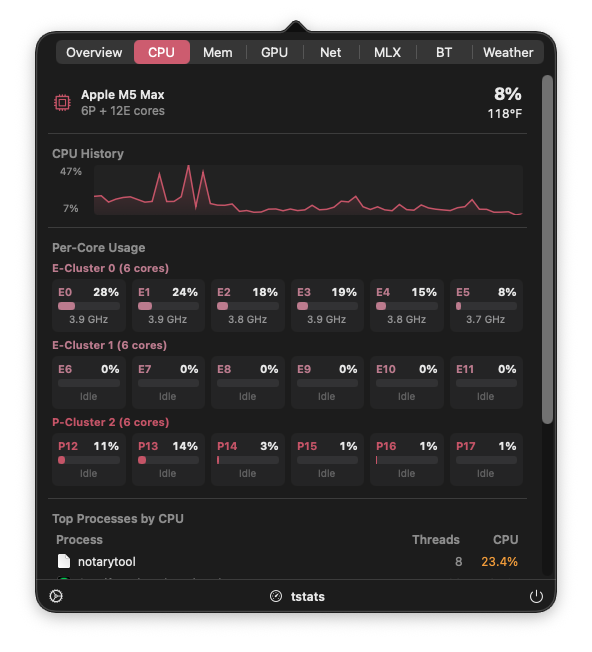Click the CPU chip icon beside Apple M5 Max
Screen dimensions: 592x652
coord(62,102)
